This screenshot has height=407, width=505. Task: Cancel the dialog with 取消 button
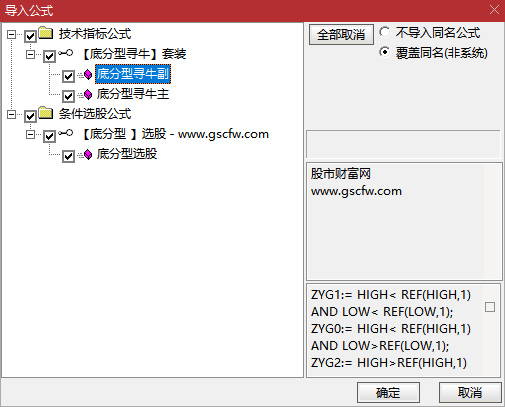click(x=470, y=392)
